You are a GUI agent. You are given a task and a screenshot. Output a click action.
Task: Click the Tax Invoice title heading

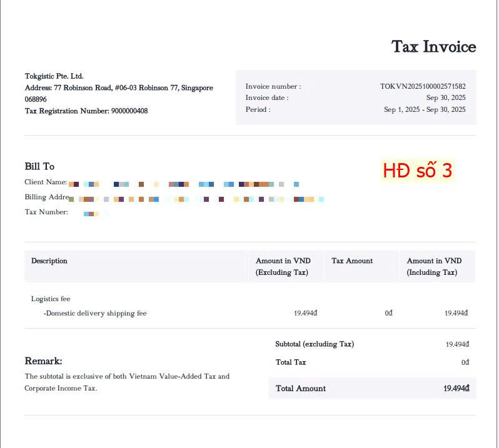[x=433, y=47]
